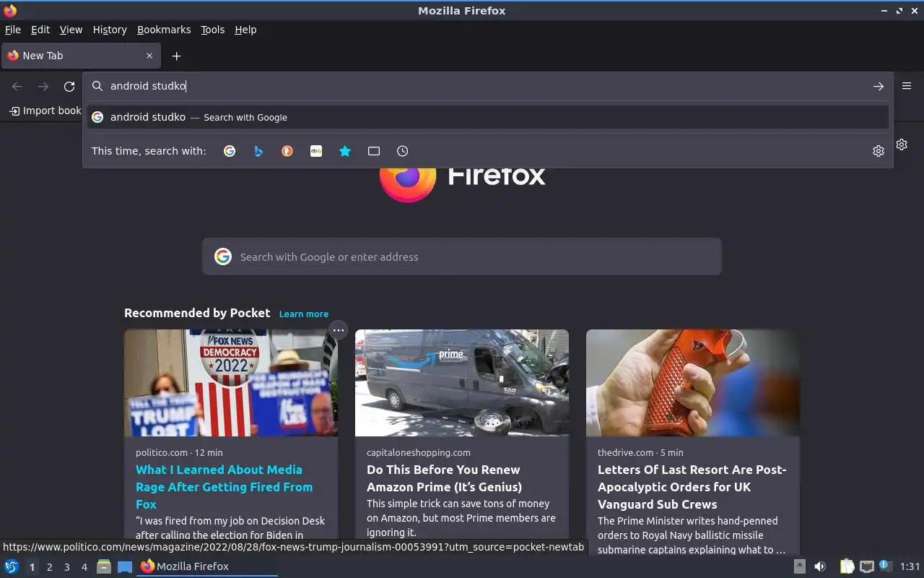Click the 'thedrive.com · 5 min' source text
Screen dimensions: 924x578
[640, 452]
